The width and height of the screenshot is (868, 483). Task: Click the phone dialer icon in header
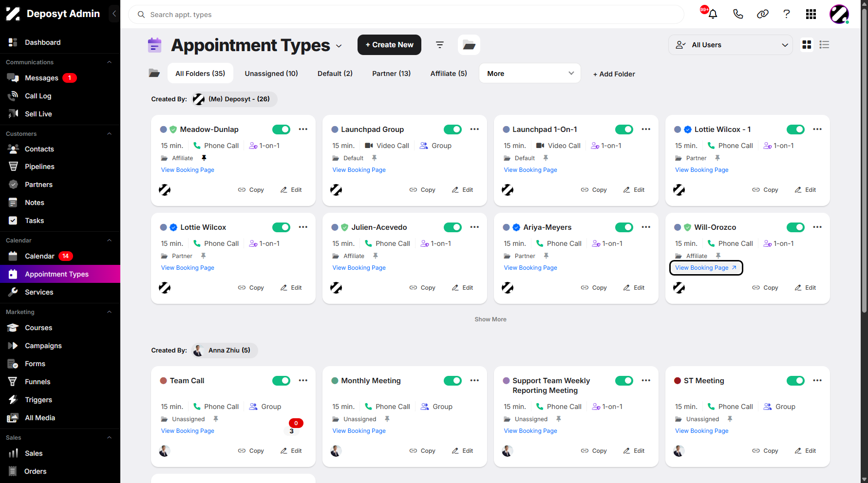click(738, 14)
